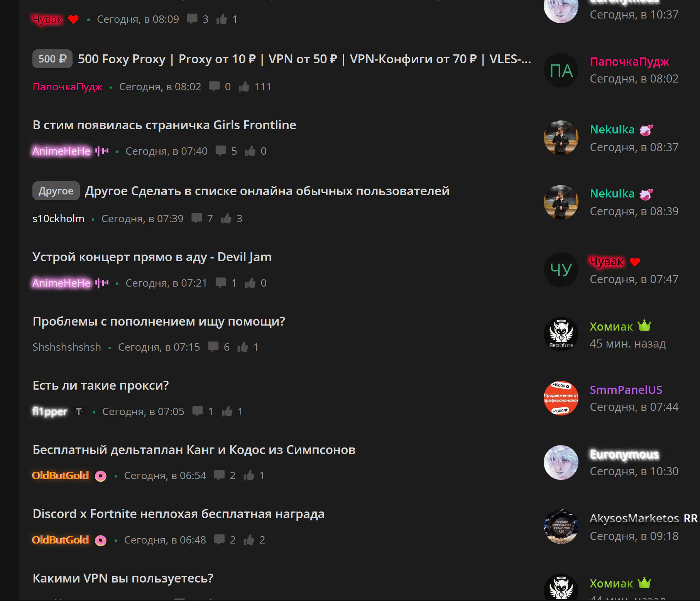This screenshot has width=700, height=601.
Task: Click thumbs-up icon under Devil Jam thread
Action: (x=250, y=283)
